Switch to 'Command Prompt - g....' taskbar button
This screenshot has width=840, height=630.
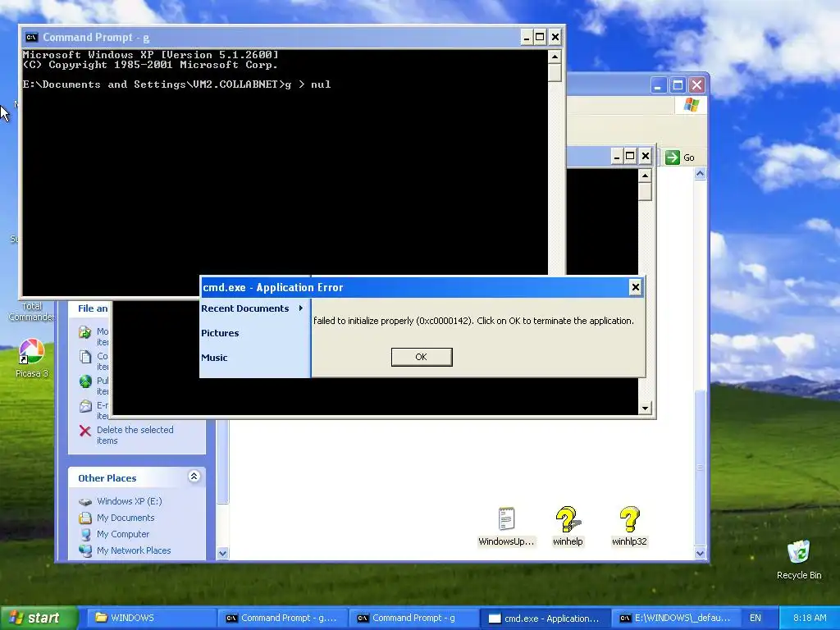[283, 619]
